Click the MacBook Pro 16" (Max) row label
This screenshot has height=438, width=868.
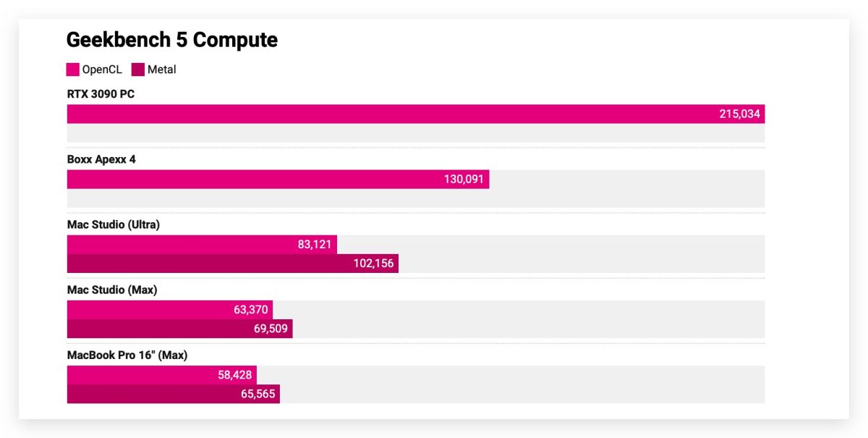127,355
